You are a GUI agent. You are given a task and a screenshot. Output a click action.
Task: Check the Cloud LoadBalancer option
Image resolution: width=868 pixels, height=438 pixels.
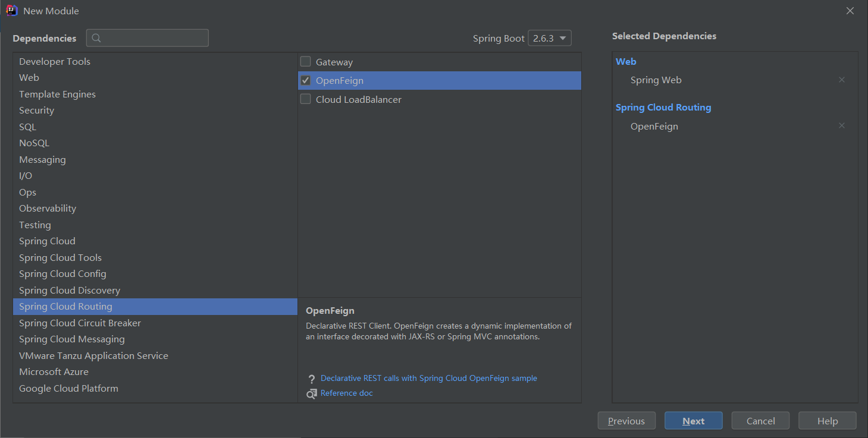[306, 99]
